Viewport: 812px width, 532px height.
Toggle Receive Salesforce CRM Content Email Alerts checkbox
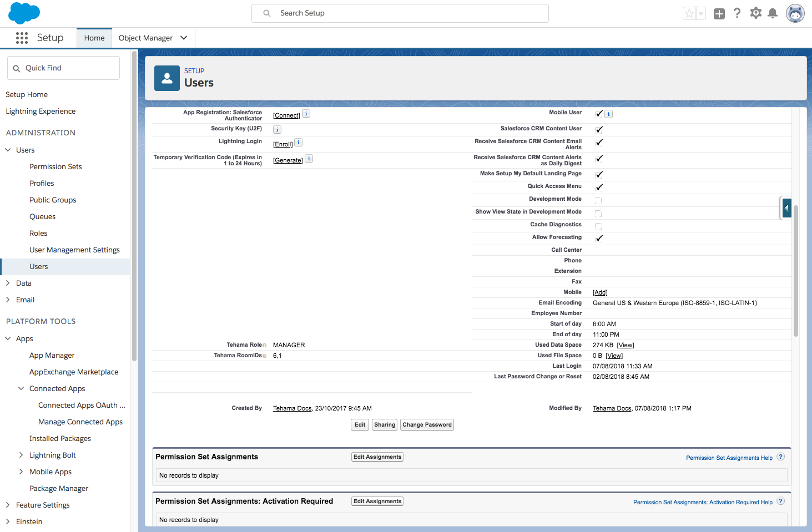click(x=599, y=143)
